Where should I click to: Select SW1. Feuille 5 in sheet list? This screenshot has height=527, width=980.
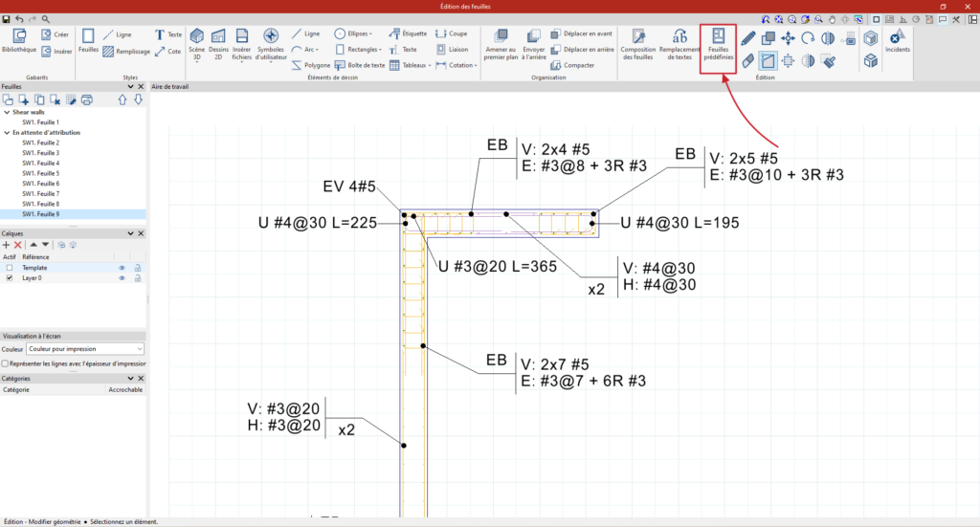pos(41,173)
